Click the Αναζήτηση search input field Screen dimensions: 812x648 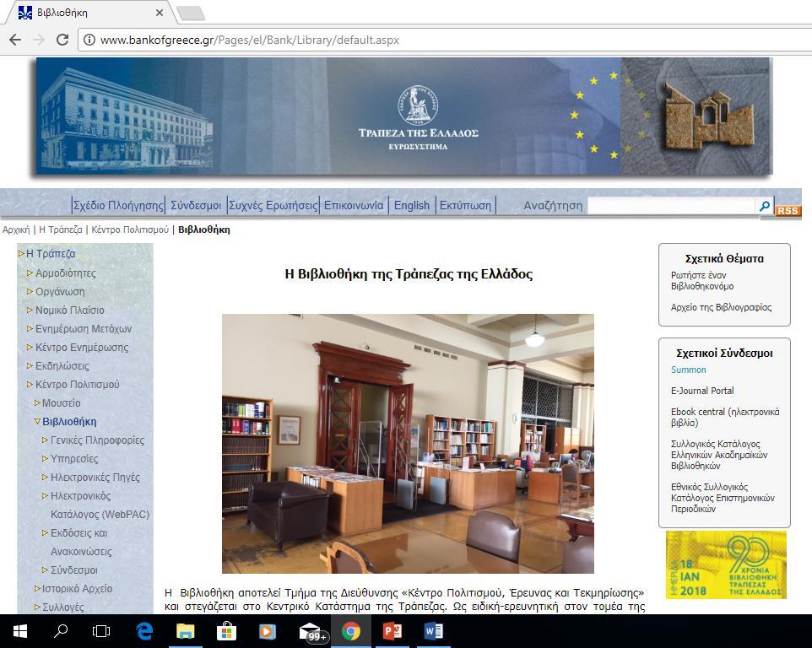tap(672, 206)
